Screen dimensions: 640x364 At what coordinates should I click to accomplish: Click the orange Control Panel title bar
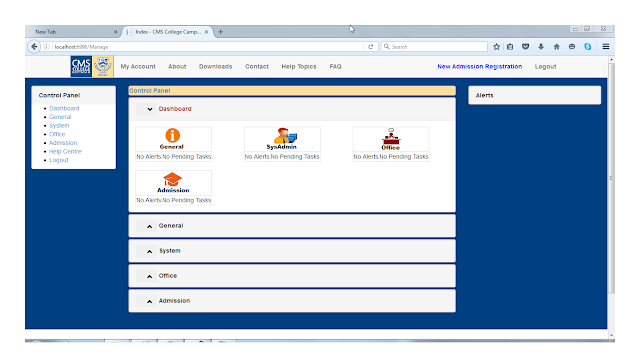point(292,91)
